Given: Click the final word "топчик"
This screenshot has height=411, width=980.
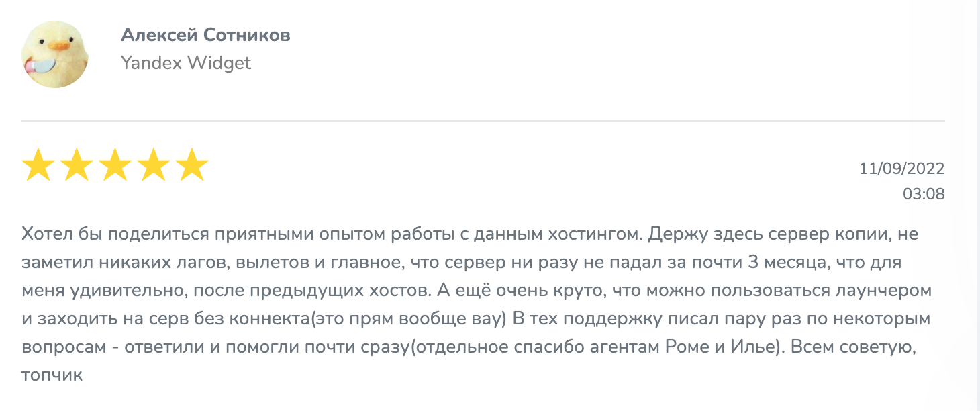Looking at the screenshot, I should pos(52,375).
